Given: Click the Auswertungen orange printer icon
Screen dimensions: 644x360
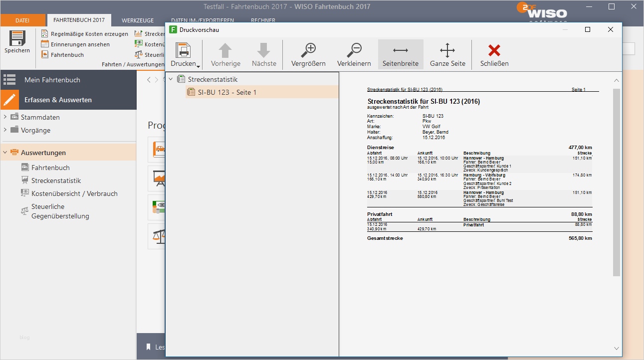Looking at the screenshot, I should click(14, 153).
